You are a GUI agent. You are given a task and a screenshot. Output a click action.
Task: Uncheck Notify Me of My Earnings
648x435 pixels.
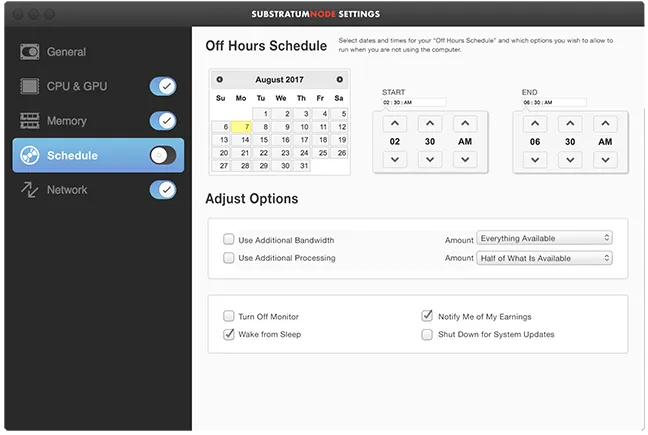pos(427,316)
